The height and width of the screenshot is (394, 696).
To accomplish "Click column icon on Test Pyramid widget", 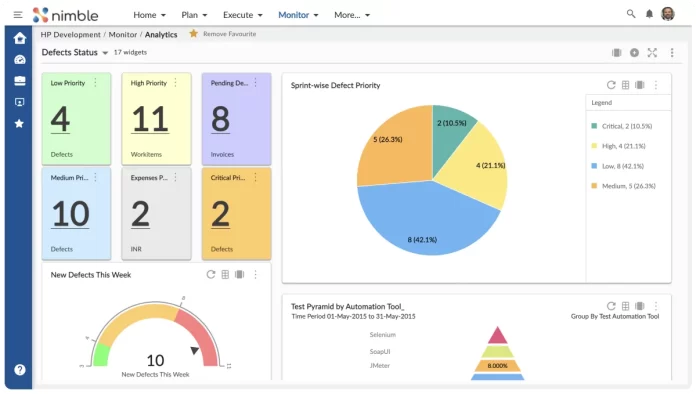I will click(x=640, y=306).
